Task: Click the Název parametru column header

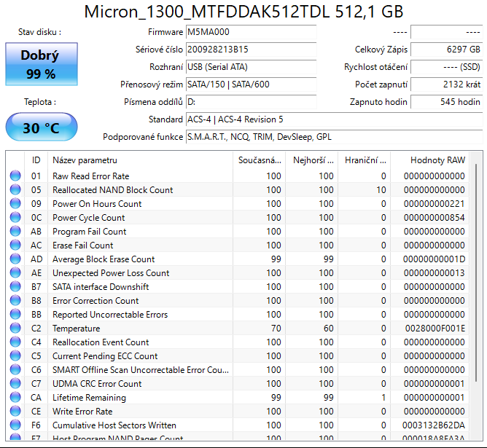Action: (x=140, y=160)
